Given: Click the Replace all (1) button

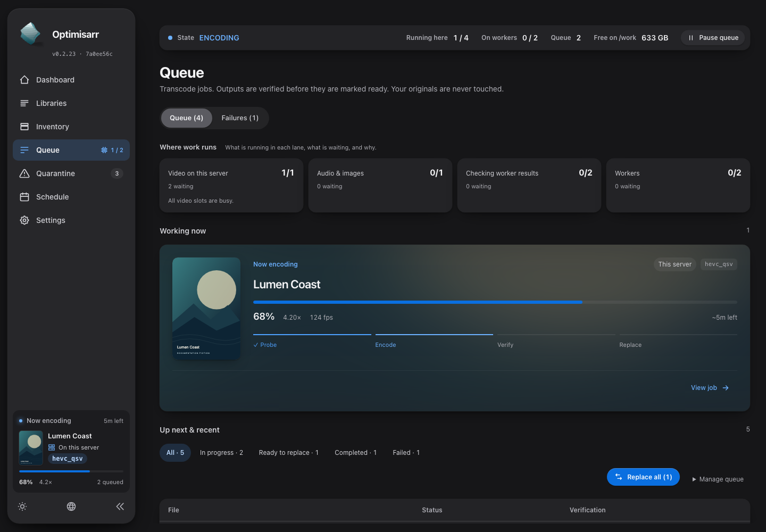Looking at the screenshot, I should coord(643,477).
